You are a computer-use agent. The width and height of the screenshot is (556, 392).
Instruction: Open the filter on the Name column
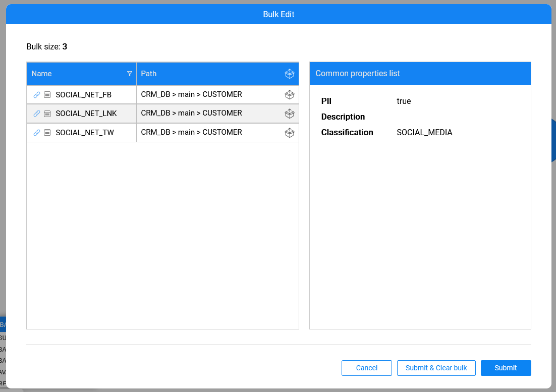pos(130,74)
